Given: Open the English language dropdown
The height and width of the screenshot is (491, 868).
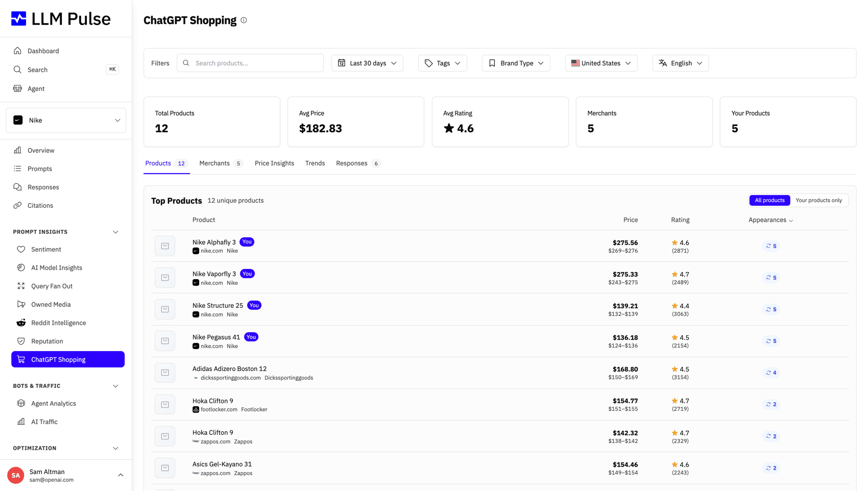Looking at the screenshot, I should coord(680,63).
